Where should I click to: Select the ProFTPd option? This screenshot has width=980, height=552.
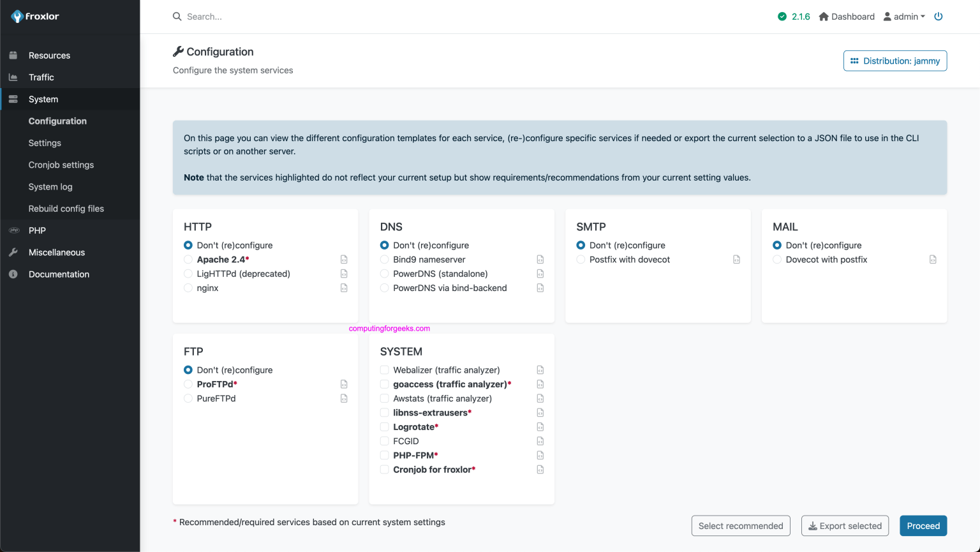tap(188, 384)
